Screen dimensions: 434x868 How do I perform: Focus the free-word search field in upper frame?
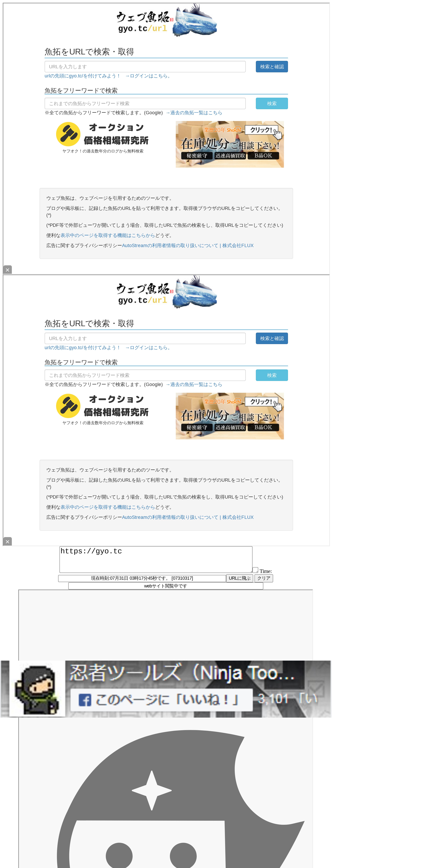coord(145,103)
